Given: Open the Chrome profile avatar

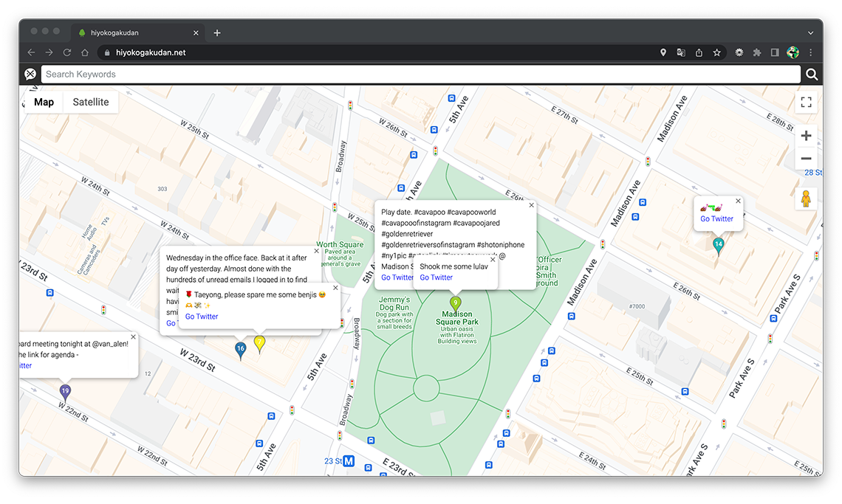Looking at the screenshot, I should (793, 52).
